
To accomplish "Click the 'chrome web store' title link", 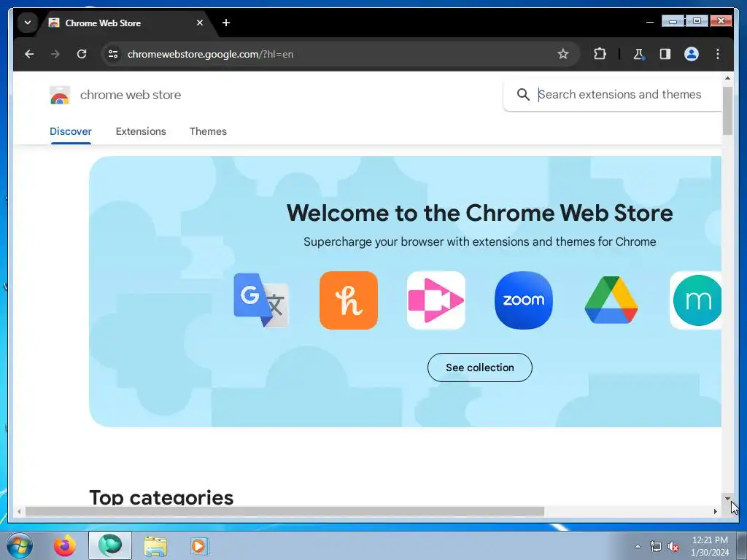I will coord(131,96).
